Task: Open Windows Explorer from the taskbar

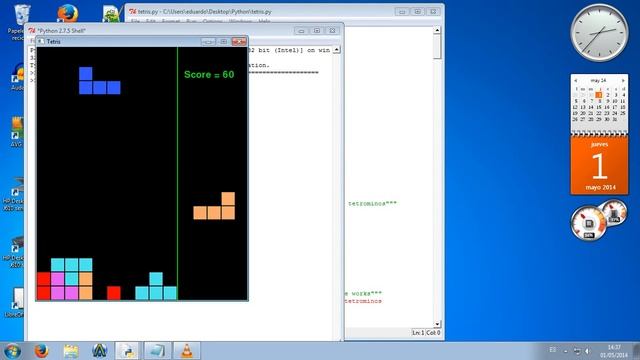Action: (71, 351)
